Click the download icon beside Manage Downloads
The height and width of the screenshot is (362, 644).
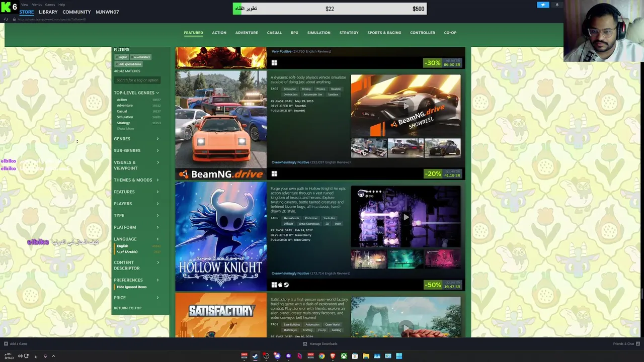(305, 344)
